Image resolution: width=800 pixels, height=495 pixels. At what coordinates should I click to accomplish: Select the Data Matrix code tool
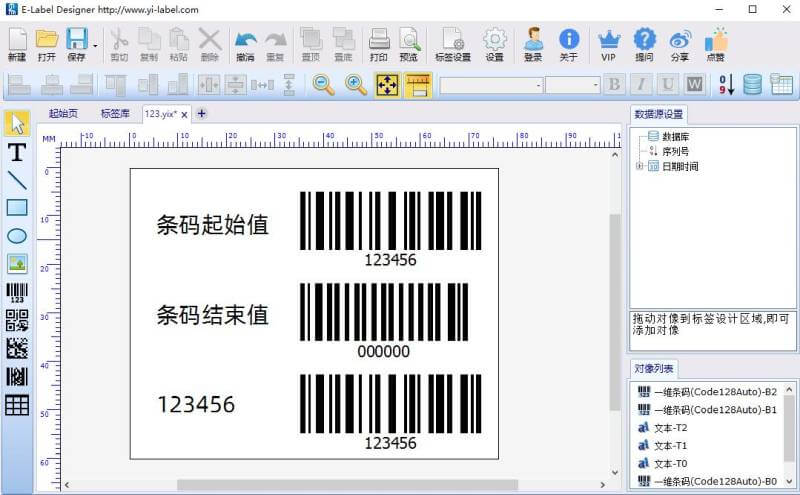[17, 349]
